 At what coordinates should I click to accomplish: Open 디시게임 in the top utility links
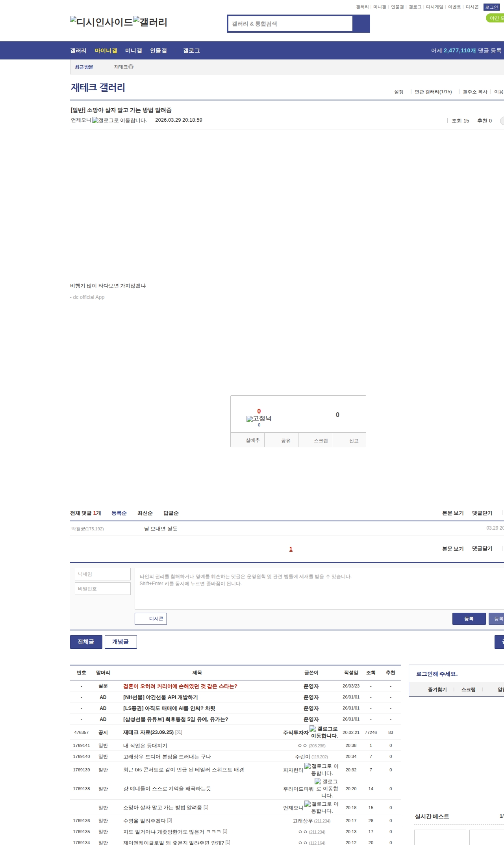[x=435, y=7]
